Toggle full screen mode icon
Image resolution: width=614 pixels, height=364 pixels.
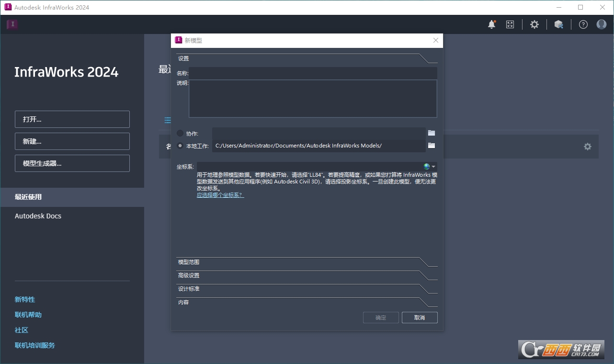click(510, 24)
